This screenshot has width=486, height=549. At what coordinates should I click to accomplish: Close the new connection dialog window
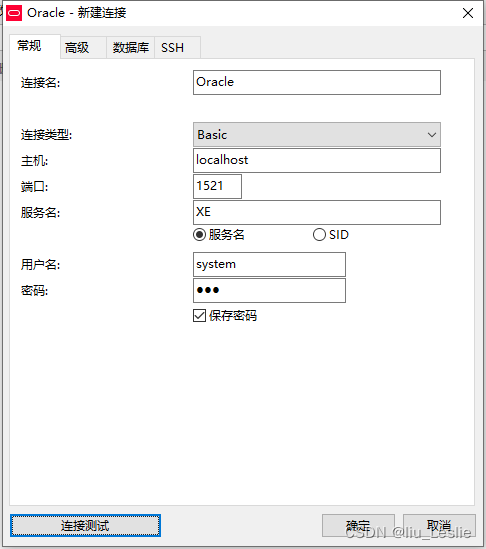coord(468,13)
